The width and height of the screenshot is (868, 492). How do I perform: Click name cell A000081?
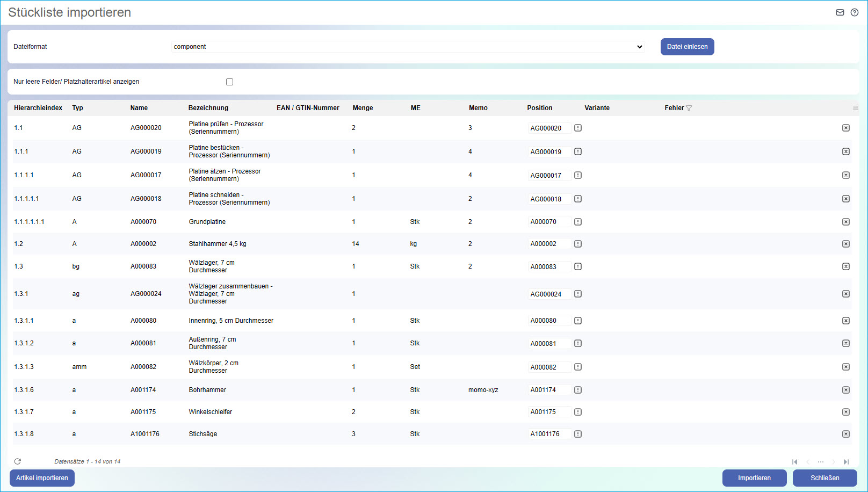click(x=143, y=343)
